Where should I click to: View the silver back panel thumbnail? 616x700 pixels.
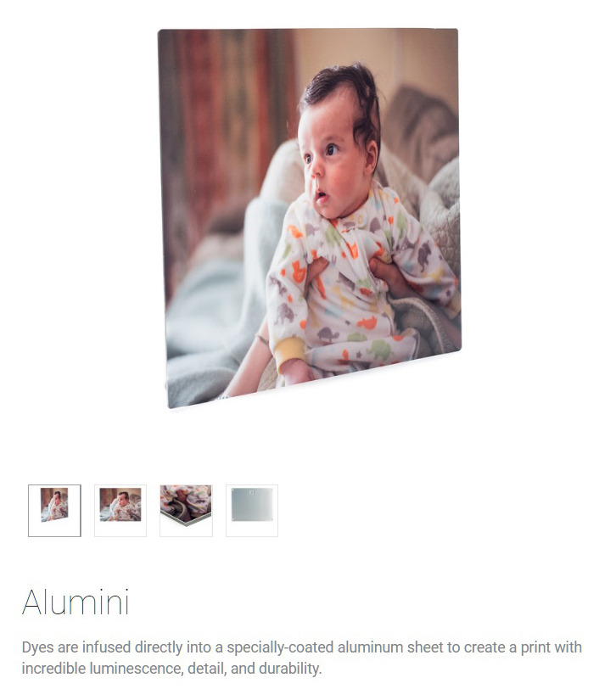[x=252, y=511]
